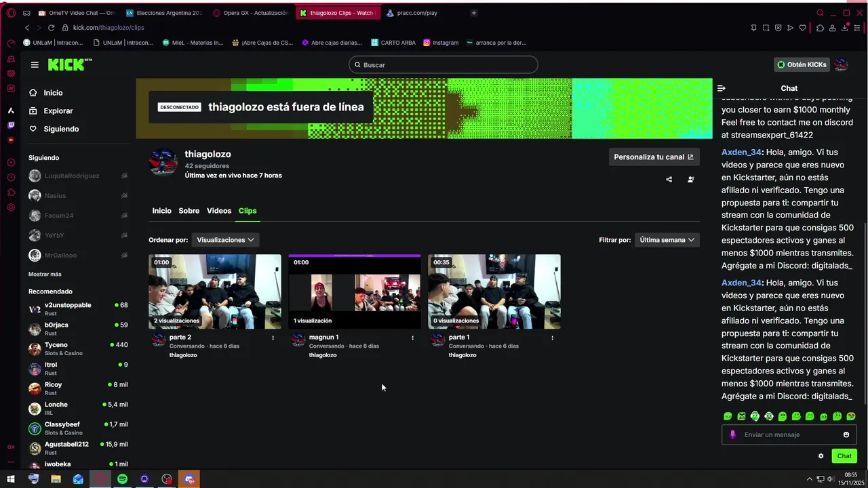Click Obtén KICKs button
868x488 pixels.
(x=802, y=64)
